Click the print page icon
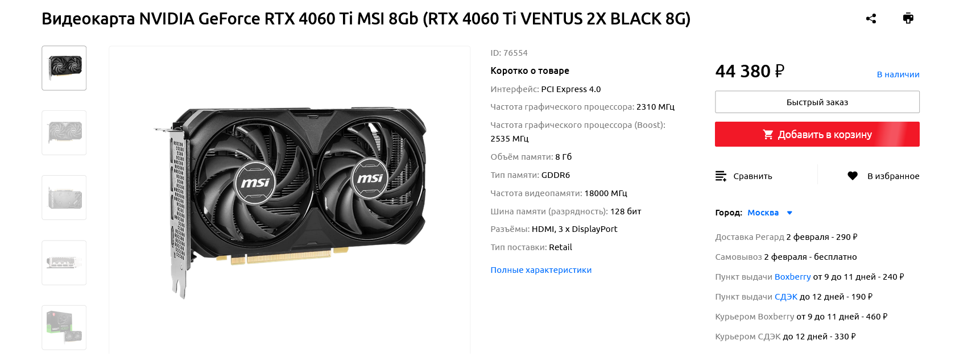Viewport: 980px width, 357px height. coord(908,18)
